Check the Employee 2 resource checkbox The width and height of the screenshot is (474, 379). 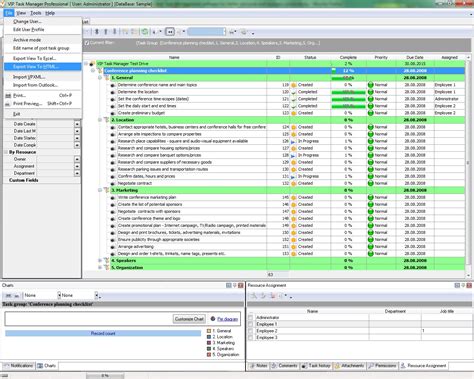(x=251, y=331)
